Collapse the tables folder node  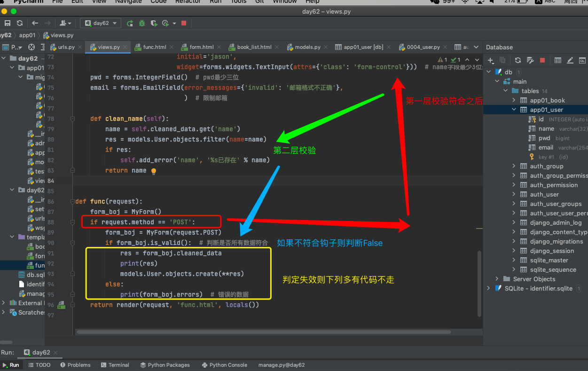pos(506,91)
